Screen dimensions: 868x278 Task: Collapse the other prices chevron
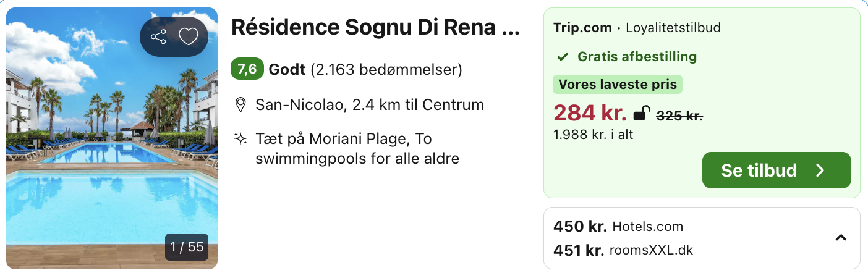[x=841, y=238]
